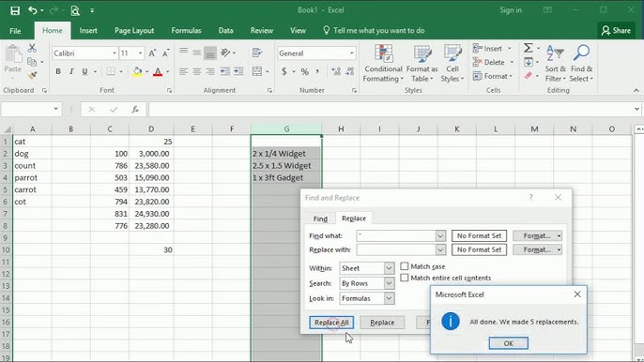Open the Page Layout ribbon tab

tap(134, 31)
